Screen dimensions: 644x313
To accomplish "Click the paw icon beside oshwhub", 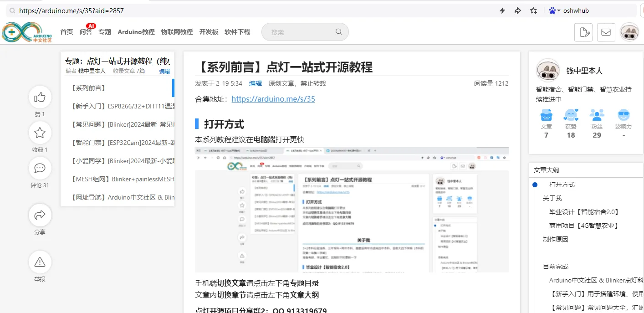I will pyautogui.click(x=552, y=10).
